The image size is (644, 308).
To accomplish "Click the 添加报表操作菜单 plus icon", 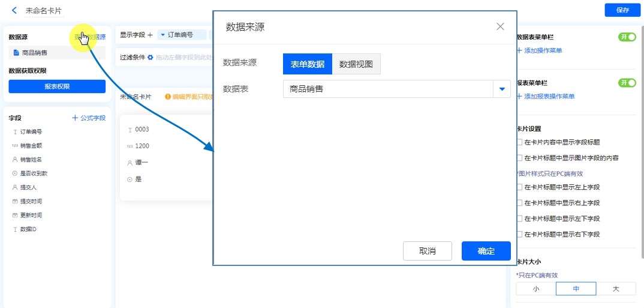I will [x=519, y=96].
